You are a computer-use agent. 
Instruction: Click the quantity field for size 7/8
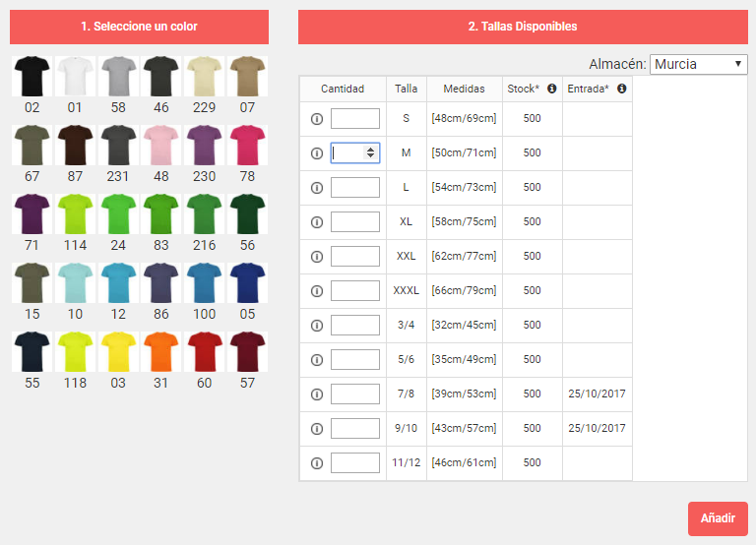(x=354, y=394)
